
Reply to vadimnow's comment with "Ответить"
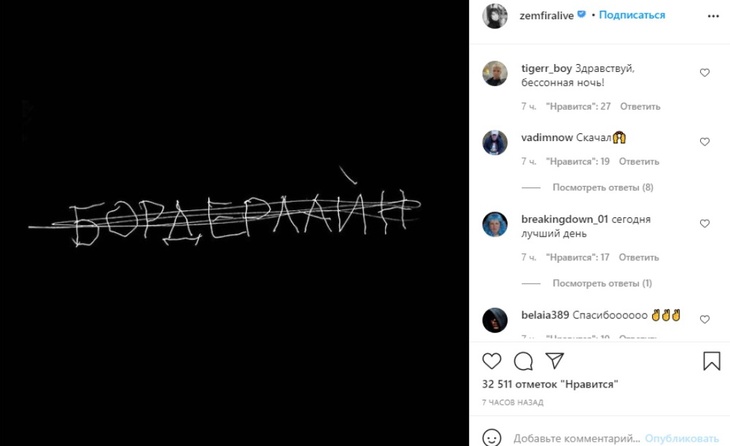(639, 162)
